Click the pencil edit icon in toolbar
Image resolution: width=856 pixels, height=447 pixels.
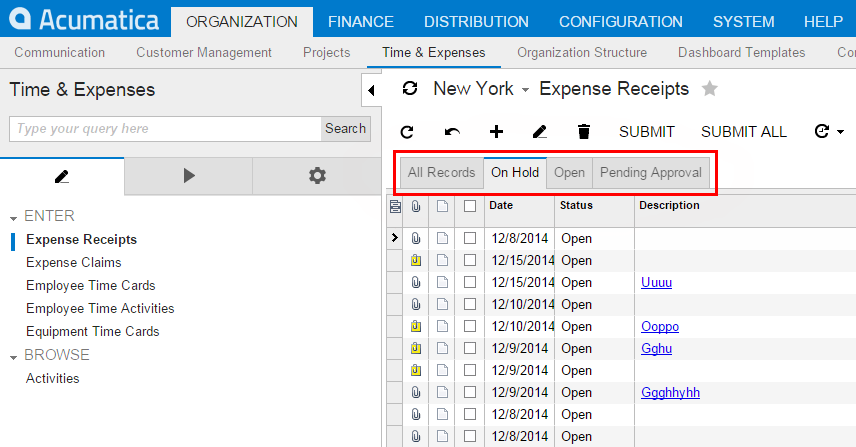click(540, 132)
